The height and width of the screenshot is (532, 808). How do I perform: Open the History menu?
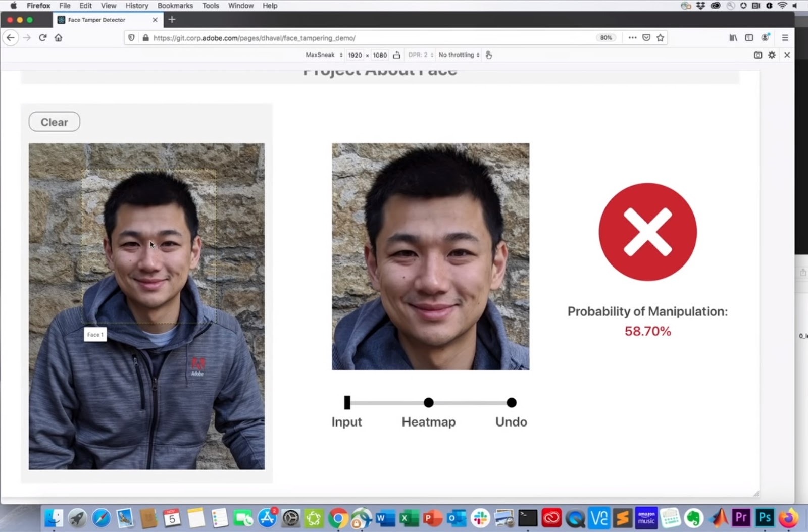pyautogui.click(x=136, y=6)
